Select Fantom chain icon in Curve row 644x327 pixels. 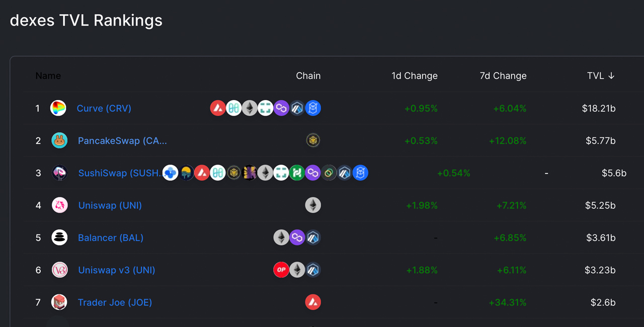(313, 108)
